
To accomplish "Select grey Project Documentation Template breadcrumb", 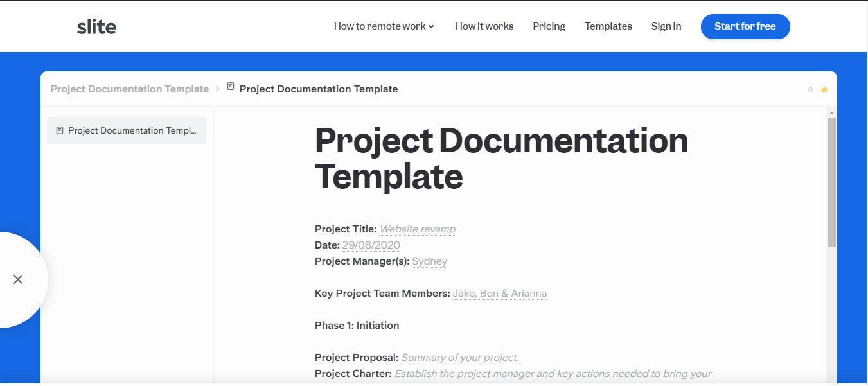I will pos(130,89).
